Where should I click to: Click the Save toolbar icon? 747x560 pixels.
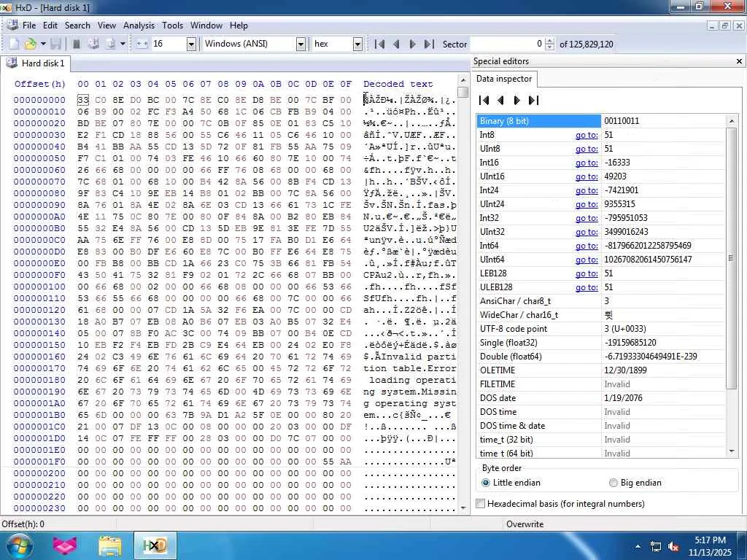(x=55, y=44)
